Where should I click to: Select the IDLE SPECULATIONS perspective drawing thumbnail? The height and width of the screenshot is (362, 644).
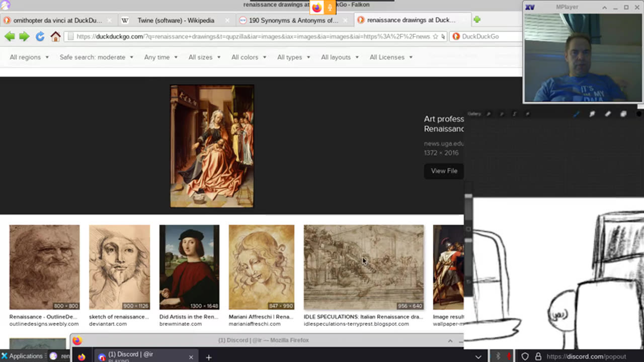pos(364,267)
